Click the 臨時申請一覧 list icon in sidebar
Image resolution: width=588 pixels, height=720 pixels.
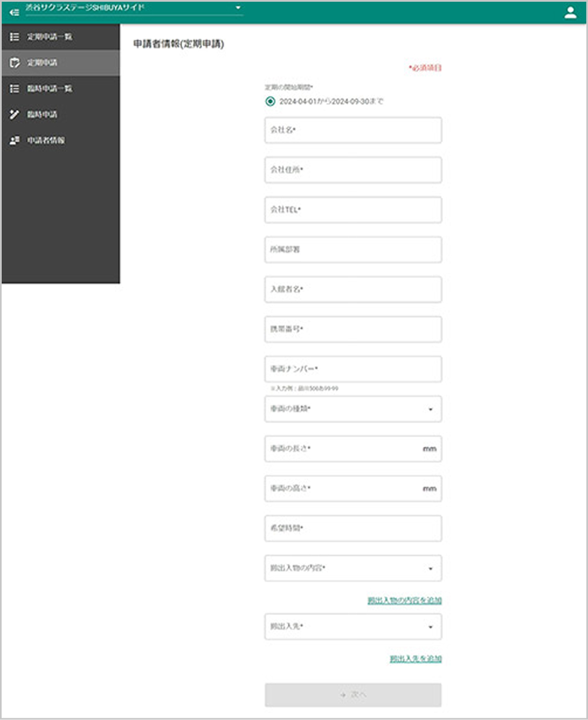(x=15, y=89)
